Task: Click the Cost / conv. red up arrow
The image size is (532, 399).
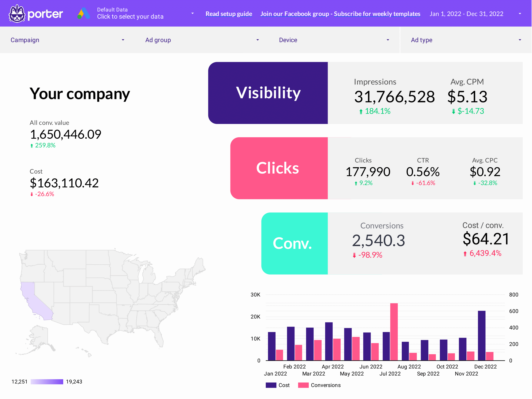Action: point(465,254)
